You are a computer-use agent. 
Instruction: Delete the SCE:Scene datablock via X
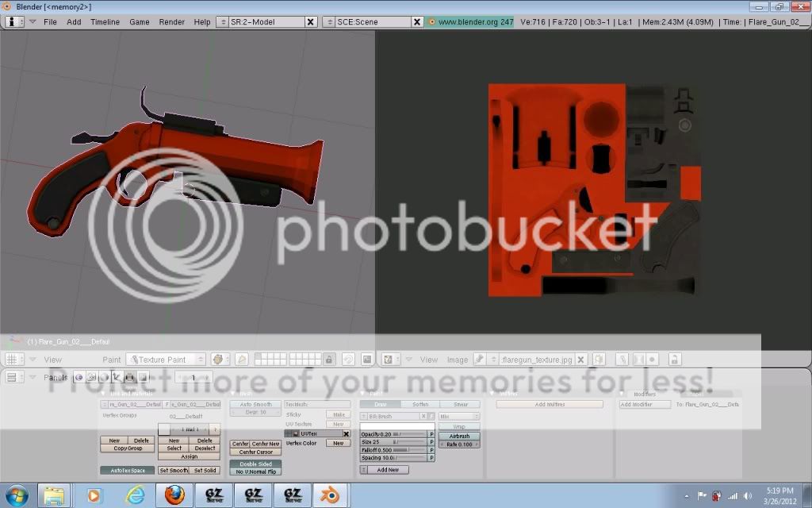(417, 21)
